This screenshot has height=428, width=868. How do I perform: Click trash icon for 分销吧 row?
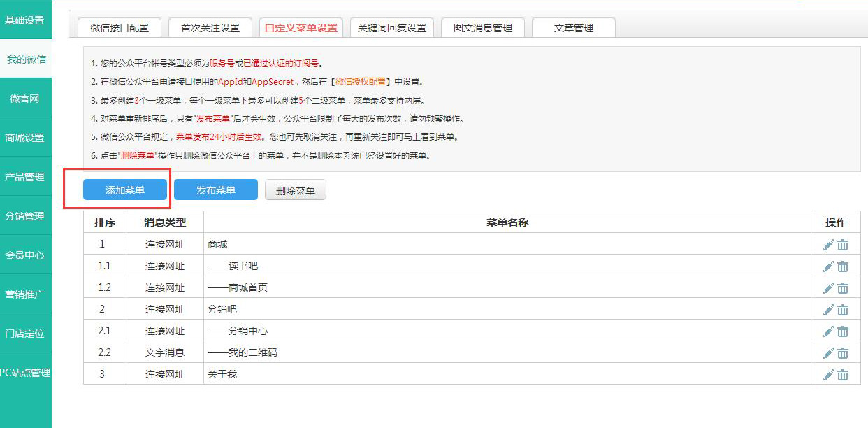(x=843, y=310)
